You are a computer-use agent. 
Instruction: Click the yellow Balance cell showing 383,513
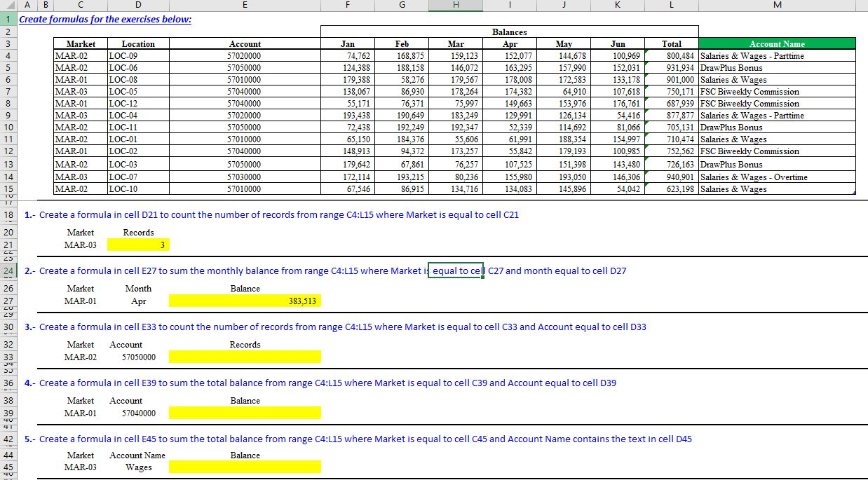(x=244, y=301)
